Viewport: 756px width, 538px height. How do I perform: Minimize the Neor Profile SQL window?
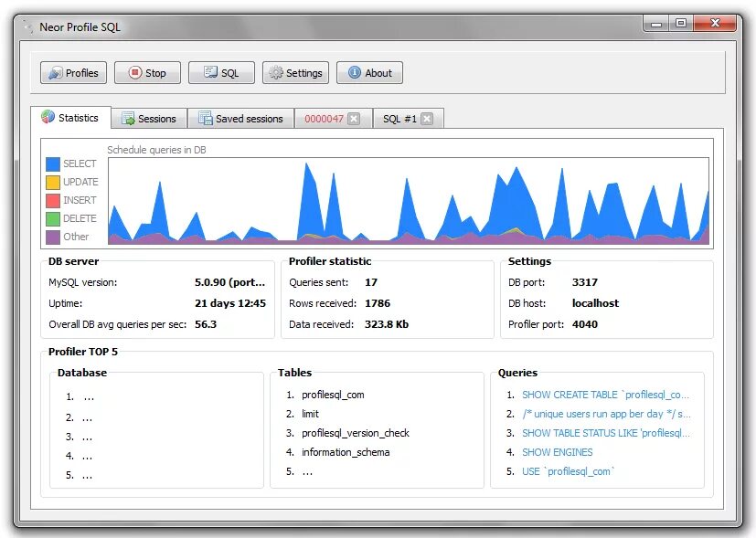656,24
